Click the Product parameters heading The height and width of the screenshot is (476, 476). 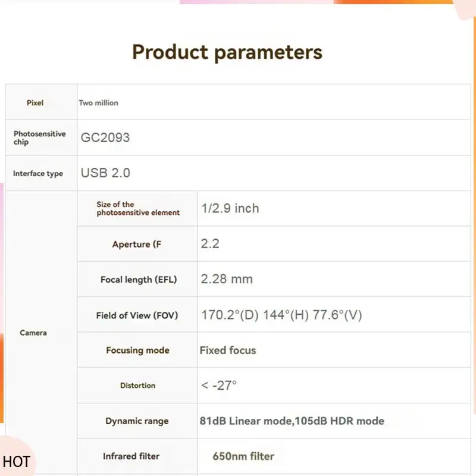click(x=227, y=52)
